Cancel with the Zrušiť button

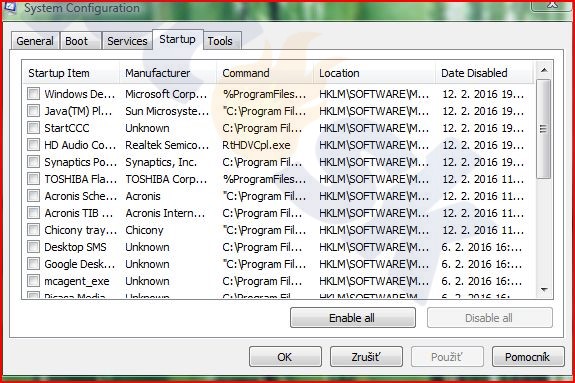pyautogui.click(x=366, y=357)
